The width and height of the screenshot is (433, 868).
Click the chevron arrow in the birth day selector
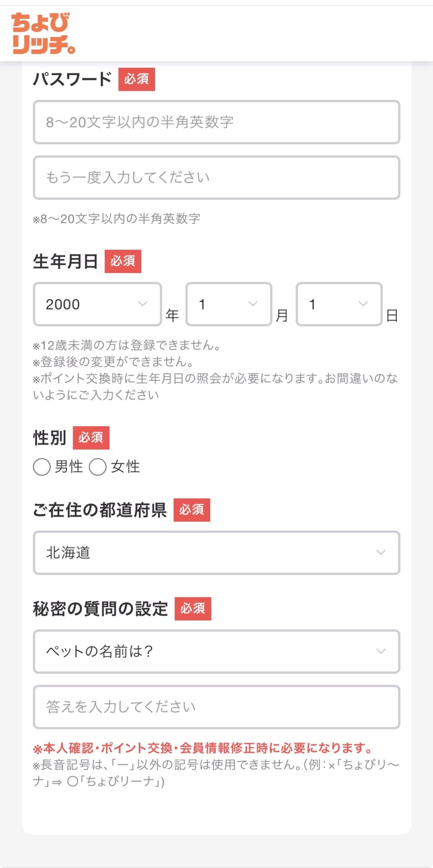(x=363, y=304)
